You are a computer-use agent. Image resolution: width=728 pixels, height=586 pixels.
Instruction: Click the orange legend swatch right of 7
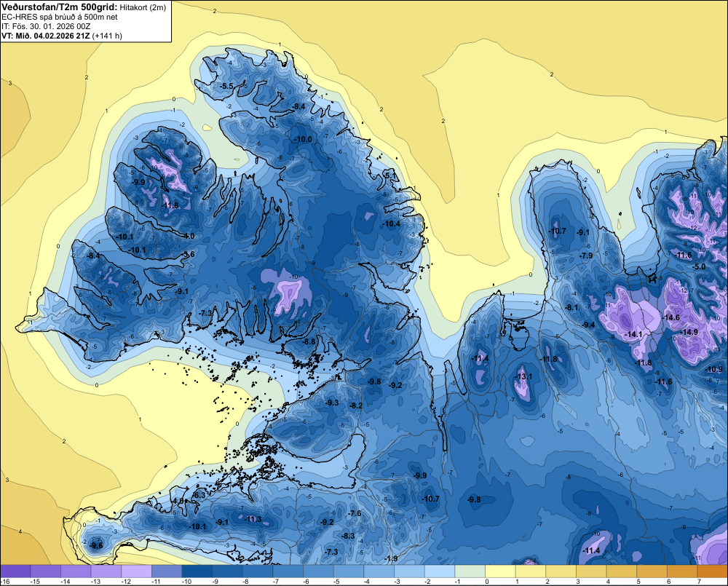(x=713, y=571)
